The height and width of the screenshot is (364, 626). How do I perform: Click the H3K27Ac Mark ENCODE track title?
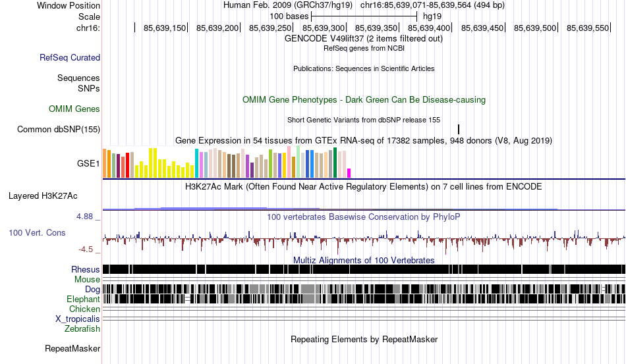click(x=364, y=186)
